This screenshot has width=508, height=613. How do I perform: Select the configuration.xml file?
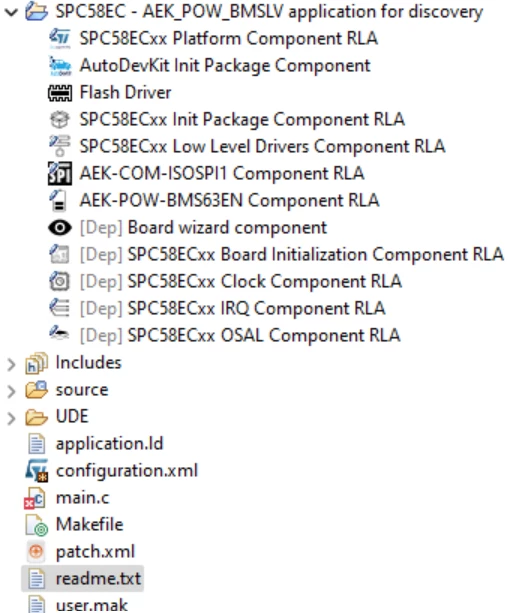(127, 470)
